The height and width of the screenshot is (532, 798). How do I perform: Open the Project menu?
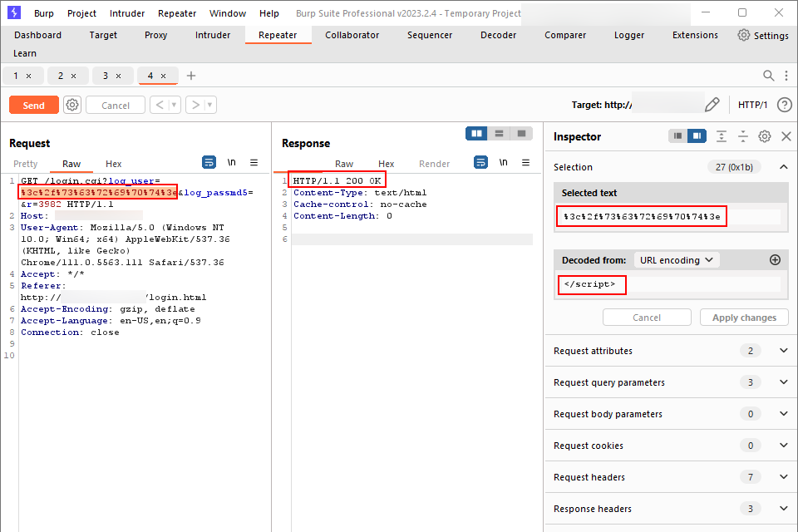[x=81, y=13]
